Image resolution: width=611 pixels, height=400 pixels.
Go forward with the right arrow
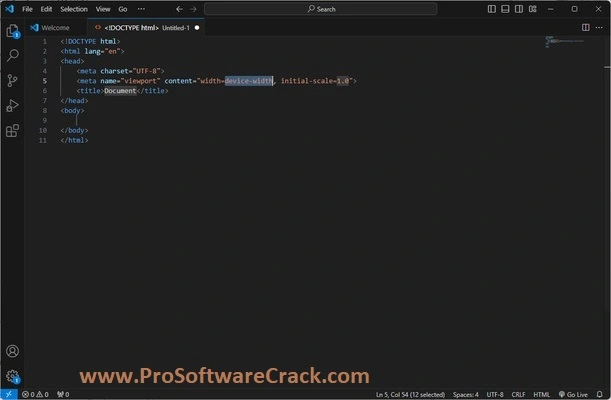[193, 9]
